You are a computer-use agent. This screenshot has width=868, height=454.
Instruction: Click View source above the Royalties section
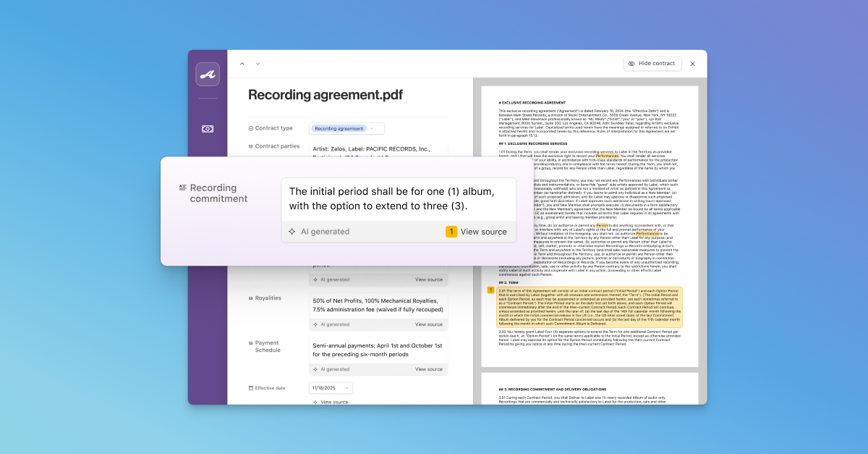click(429, 279)
